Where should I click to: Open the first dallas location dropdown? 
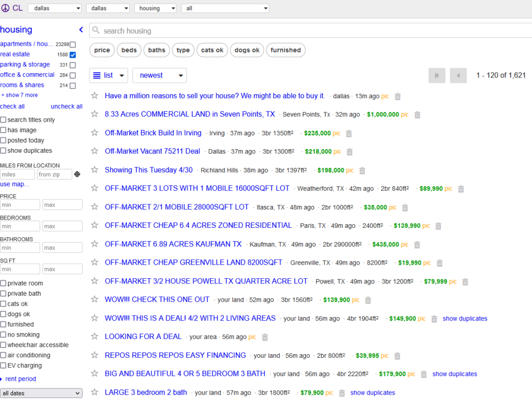[x=55, y=8]
